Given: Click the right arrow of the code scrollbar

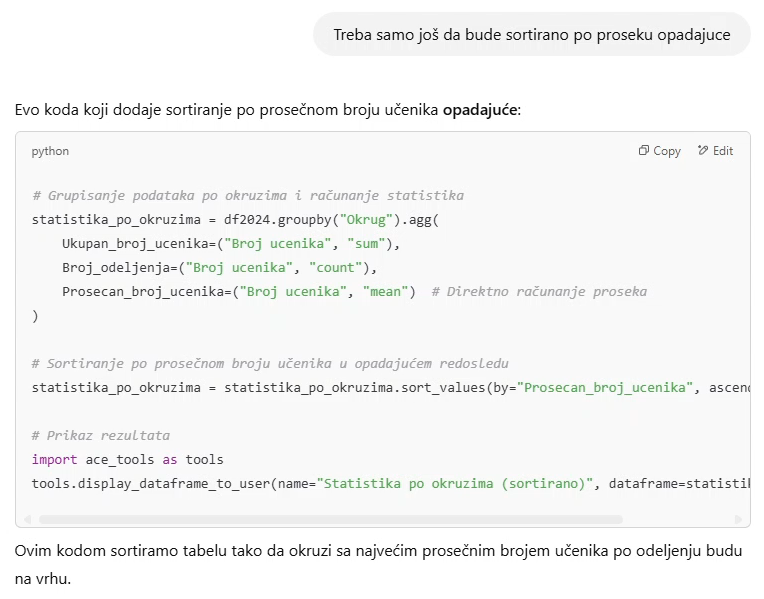Looking at the screenshot, I should pyautogui.click(x=739, y=520).
